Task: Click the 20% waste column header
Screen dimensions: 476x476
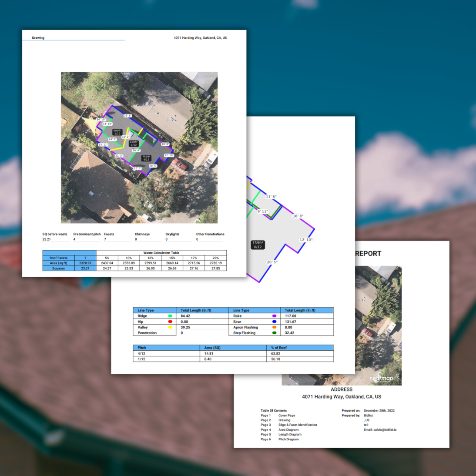Action: point(215,258)
